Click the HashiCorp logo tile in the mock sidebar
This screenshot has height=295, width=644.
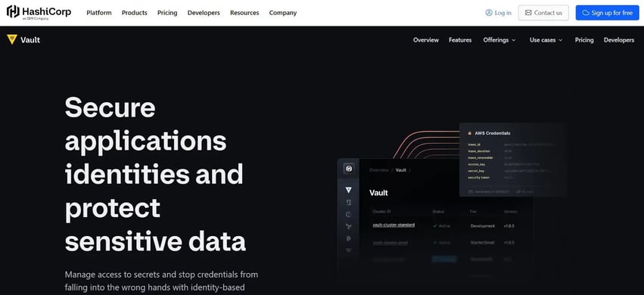tap(349, 169)
